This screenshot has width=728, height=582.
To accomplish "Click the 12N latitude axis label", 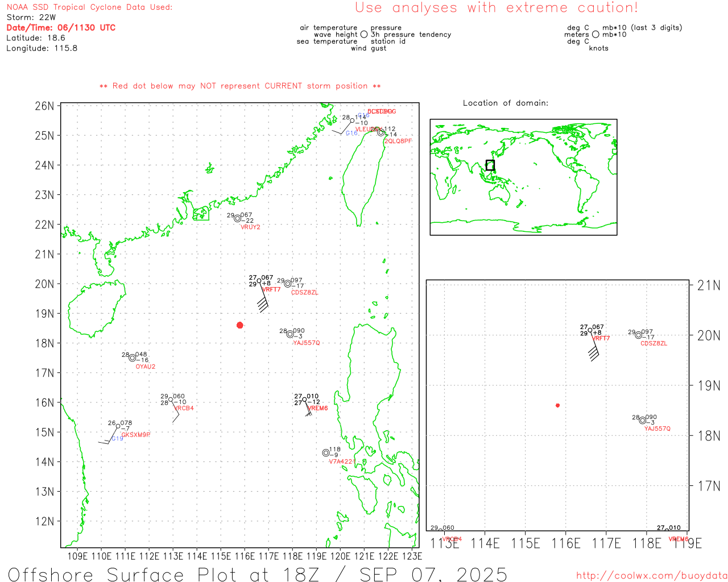I will 45,522.
